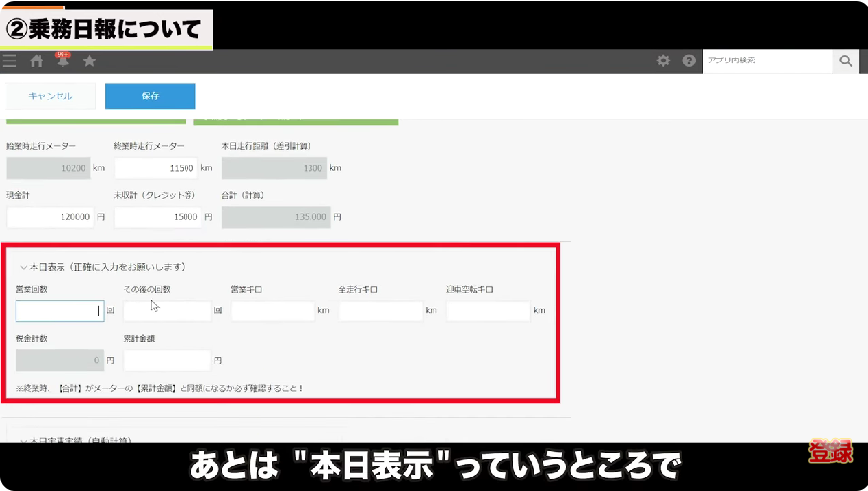
Task: Open help question mark icon
Action: pos(688,61)
